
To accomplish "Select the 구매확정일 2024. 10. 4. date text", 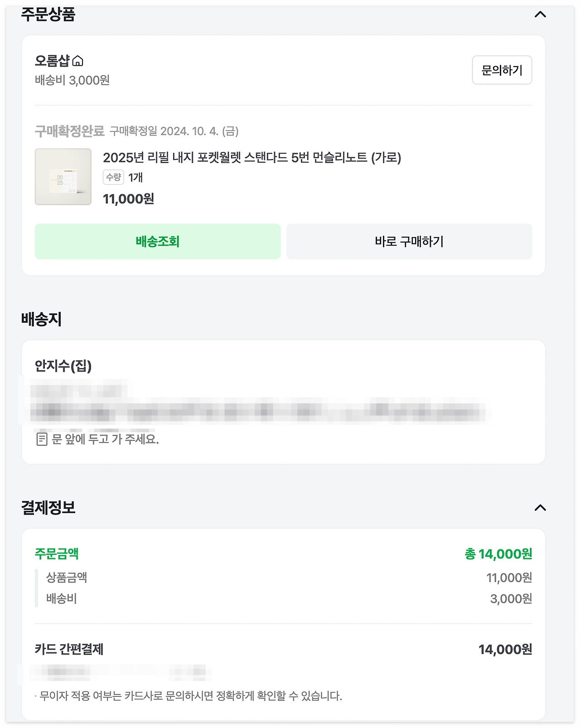I will pyautogui.click(x=174, y=131).
